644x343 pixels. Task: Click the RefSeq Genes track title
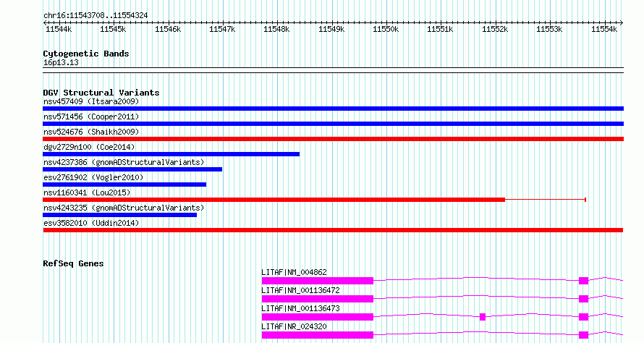point(73,263)
